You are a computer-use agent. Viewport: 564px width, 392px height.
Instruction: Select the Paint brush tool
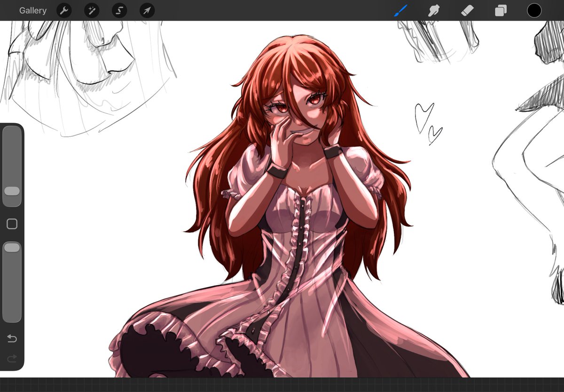coord(400,10)
